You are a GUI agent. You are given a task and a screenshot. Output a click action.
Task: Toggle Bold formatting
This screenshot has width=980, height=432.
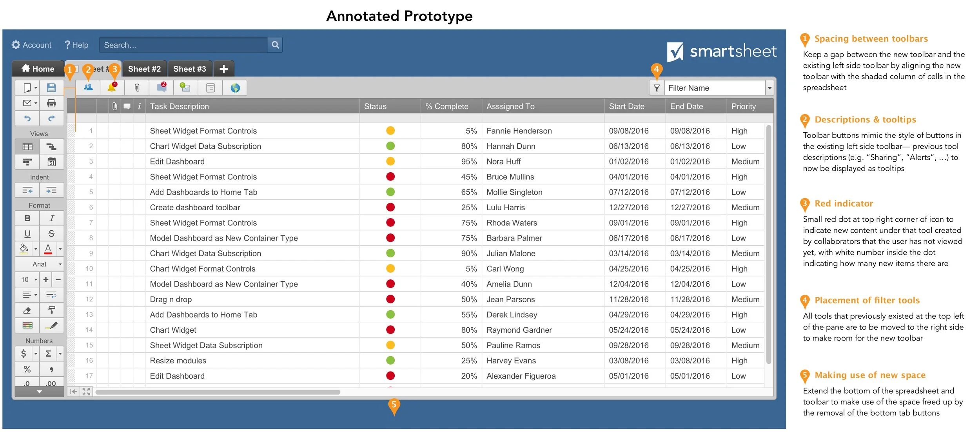click(x=27, y=218)
